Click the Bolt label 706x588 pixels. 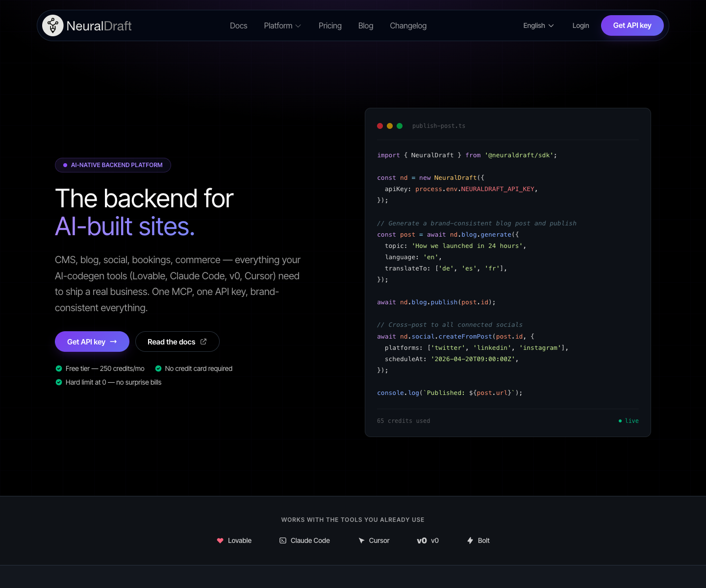[484, 540]
